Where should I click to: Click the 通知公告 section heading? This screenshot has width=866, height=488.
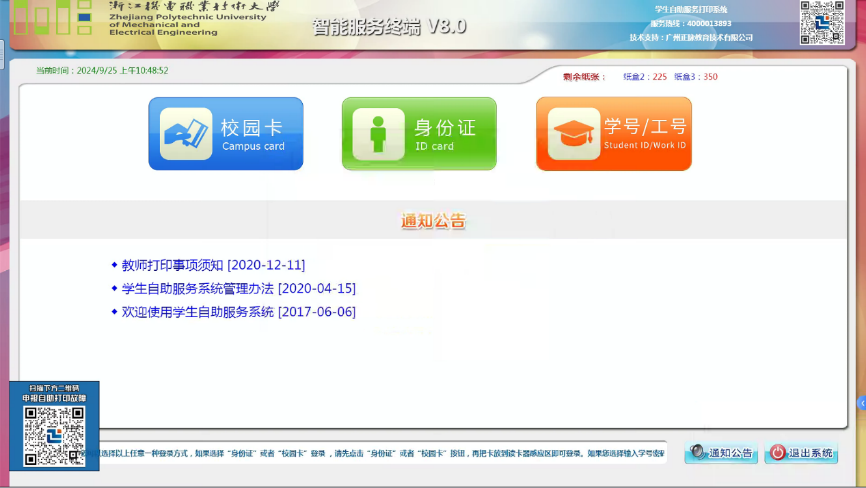coord(433,221)
